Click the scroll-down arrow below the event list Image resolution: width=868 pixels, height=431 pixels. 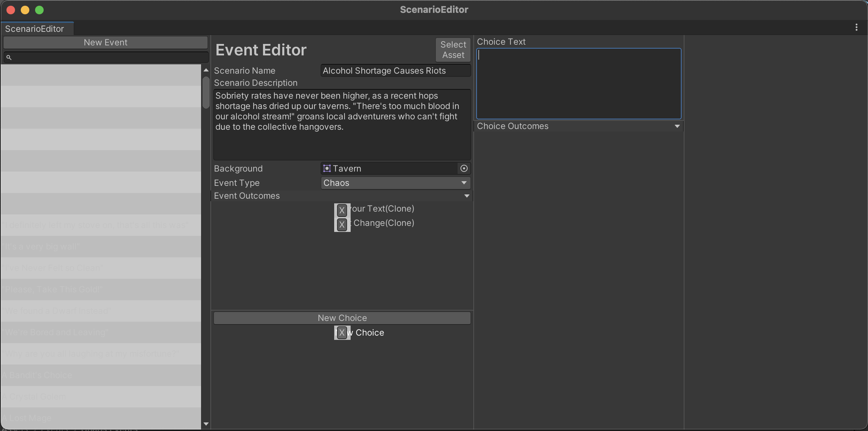tap(206, 424)
